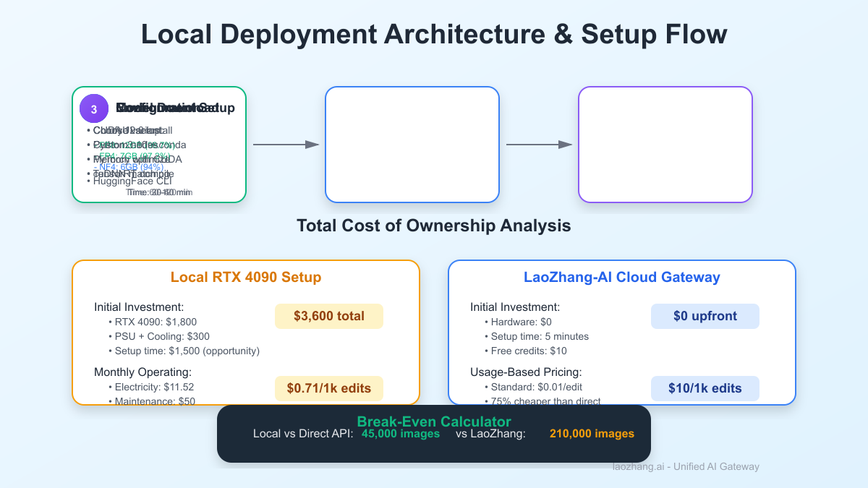The width and height of the screenshot is (868, 488).
Task: Click the purple step number 3 badge
Action: [x=93, y=108]
